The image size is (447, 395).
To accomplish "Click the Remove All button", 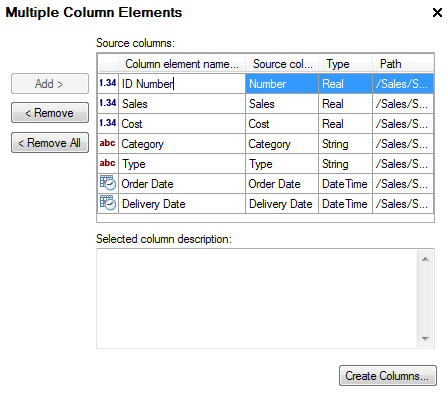I will (50, 143).
